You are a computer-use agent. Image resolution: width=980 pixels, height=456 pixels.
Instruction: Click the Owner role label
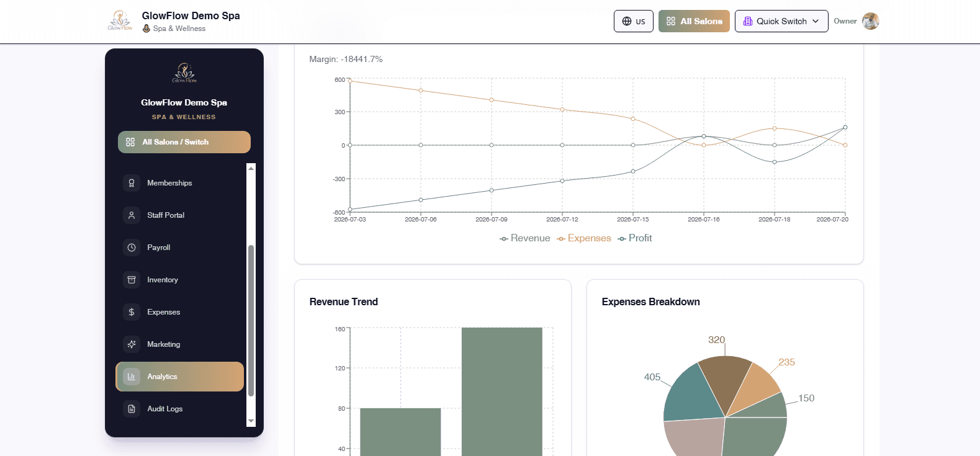(x=845, y=21)
